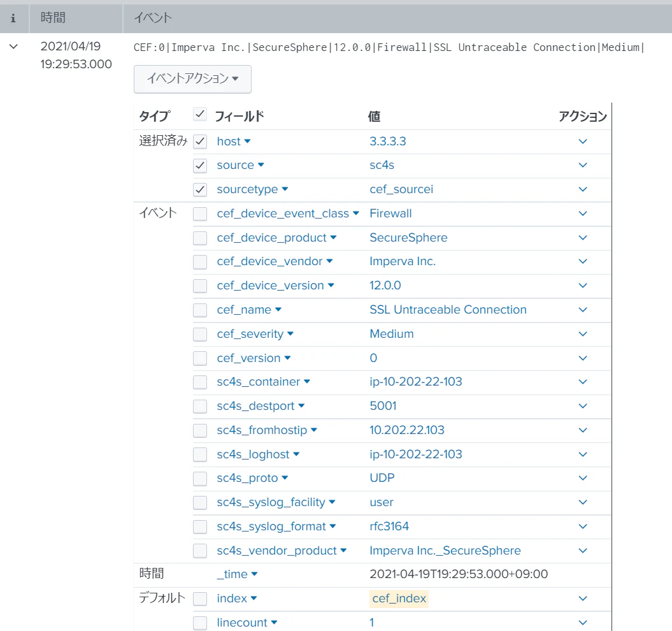Click the source value sc4s
The width and height of the screenshot is (672, 631).
pyautogui.click(x=382, y=165)
